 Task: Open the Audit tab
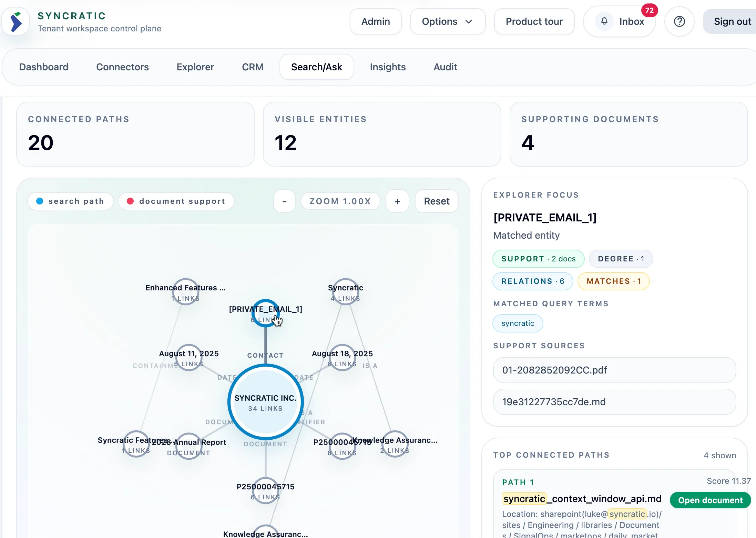pyautogui.click(x=445, y=67)
